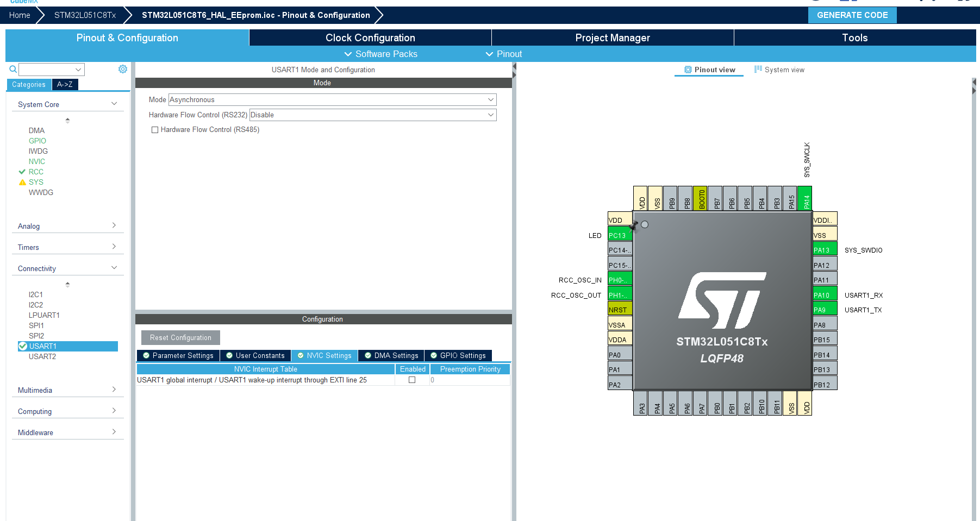This screenshot has height=521, width=980.
Task: Open the Hardware Flow Control (RS232) dropdown
Action: point(490,115)
